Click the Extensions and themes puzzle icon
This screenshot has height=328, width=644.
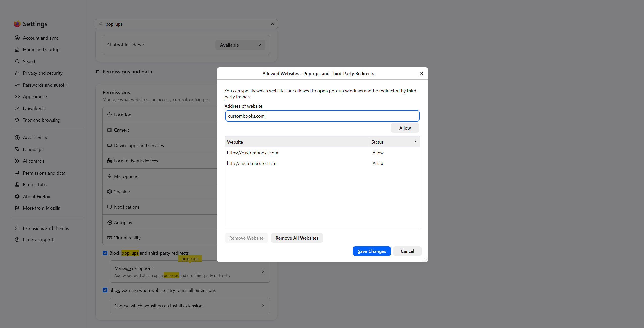tap(17, 228)
